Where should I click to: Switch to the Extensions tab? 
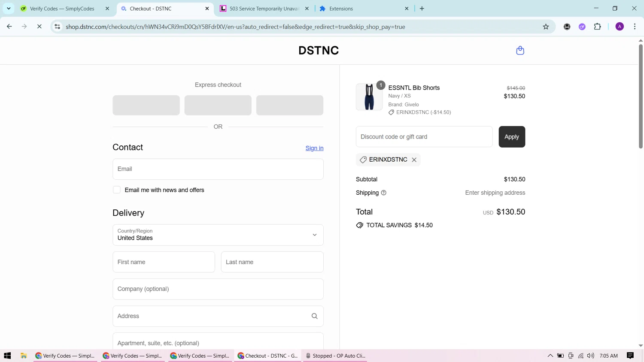(x=341, y=9)
